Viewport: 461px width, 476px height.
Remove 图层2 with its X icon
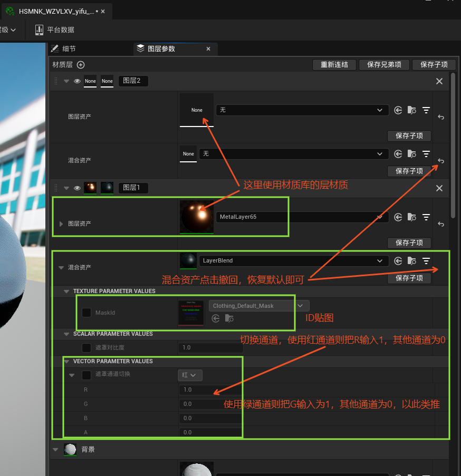pyautogui.click(x=439, y=81)
